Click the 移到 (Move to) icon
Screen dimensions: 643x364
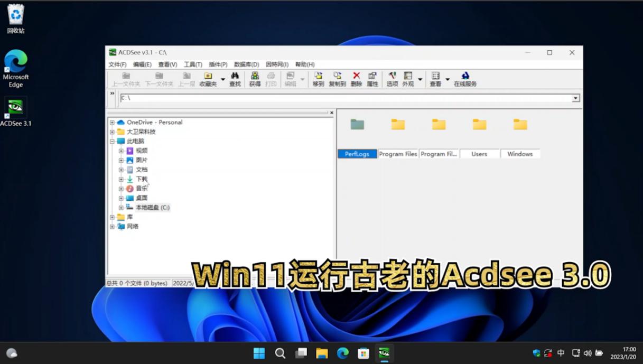pos(319,79)
